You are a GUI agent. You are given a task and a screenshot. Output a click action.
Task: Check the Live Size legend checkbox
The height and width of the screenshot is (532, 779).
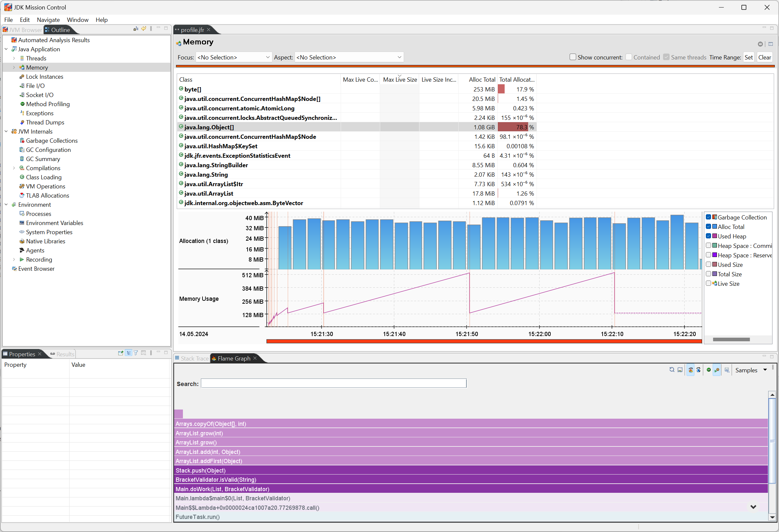tap(708, 283)
